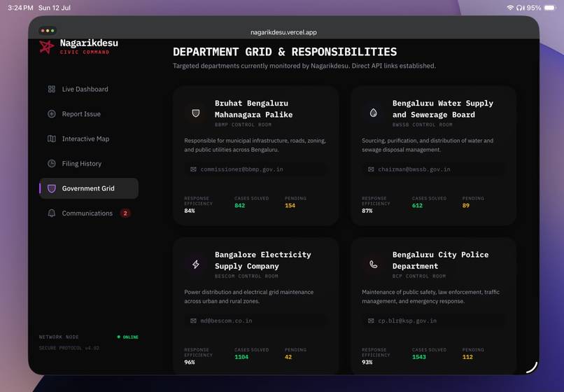This screenshot has height=392, width=564.
Task: Click the Government Grid shield icon
Action: click(x=52, y=188)
